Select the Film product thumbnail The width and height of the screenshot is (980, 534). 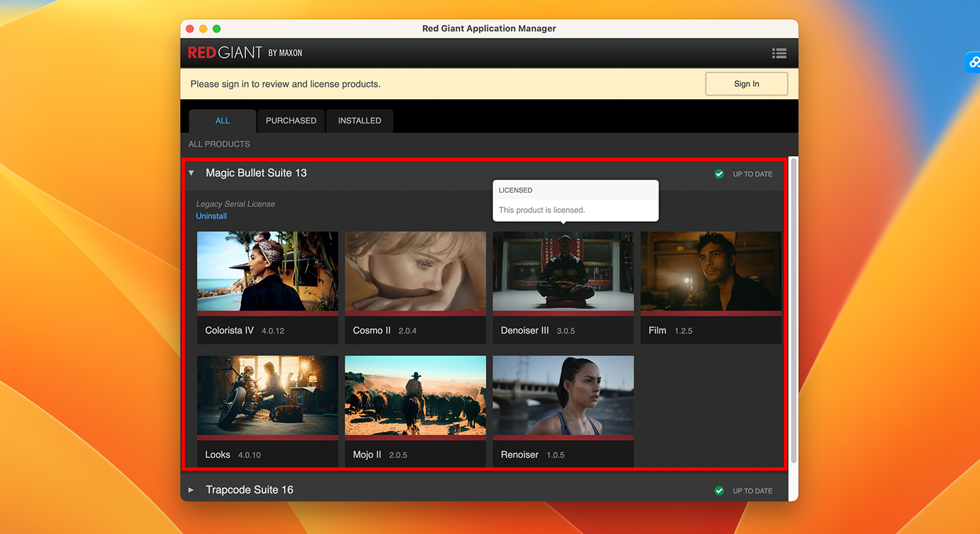pyautogui.click(x=711, y=272)
